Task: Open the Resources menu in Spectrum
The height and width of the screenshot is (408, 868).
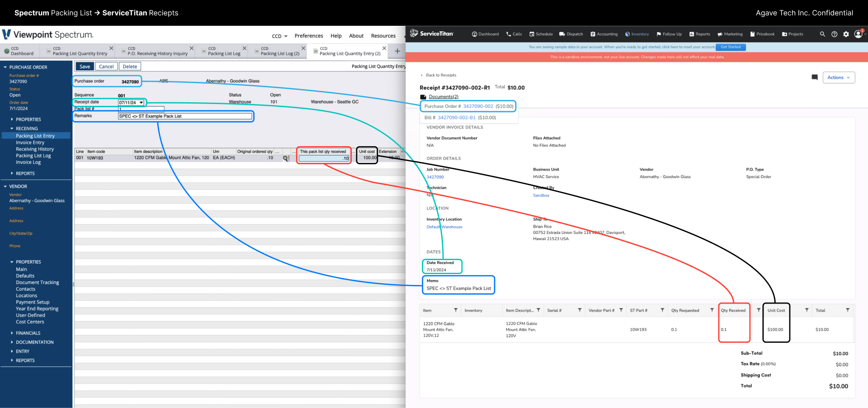Action: pyautogui.click(x=383, y=36)
